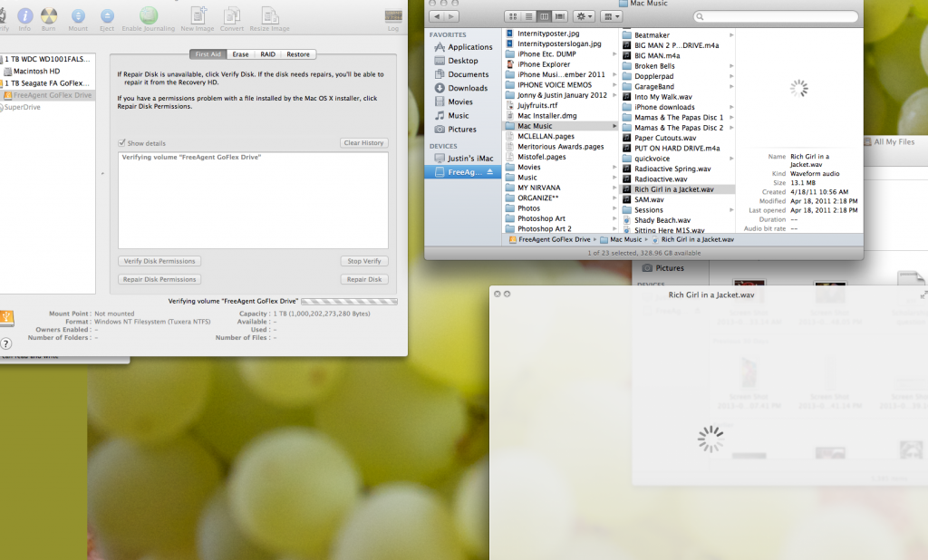Select Shady Beach.wav file
This screenshot has width=928, height=560.
click(x=662, y=220)
